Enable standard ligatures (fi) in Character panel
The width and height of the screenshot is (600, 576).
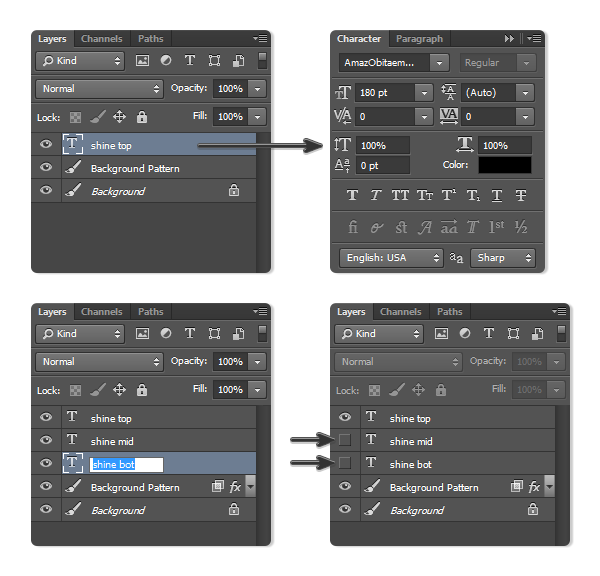(x=353, y=227)
